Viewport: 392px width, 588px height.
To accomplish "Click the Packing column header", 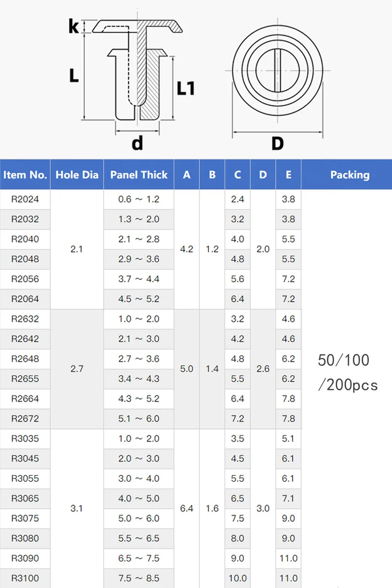I will pyautogui.click(x=349, y=175).
